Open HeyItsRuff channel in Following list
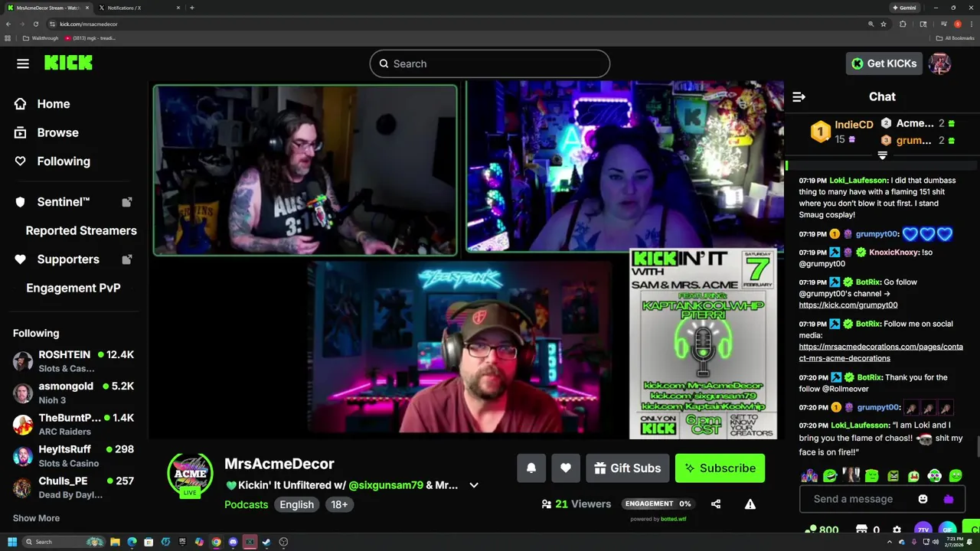The height and width of the screenshot is (551, 980). pos(73,456)
